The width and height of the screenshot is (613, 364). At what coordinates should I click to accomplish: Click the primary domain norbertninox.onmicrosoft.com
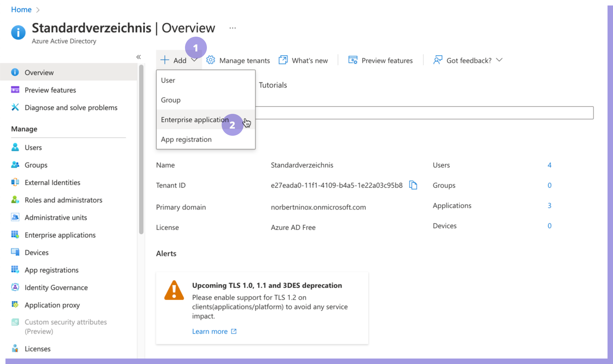(x=318, y=207)
